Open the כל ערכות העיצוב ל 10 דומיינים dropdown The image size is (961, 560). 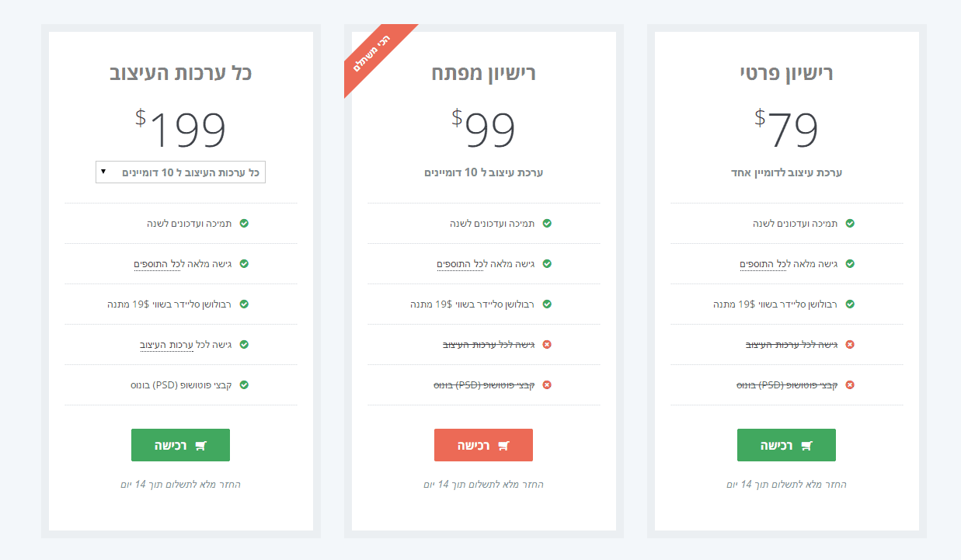click(180, 172)
